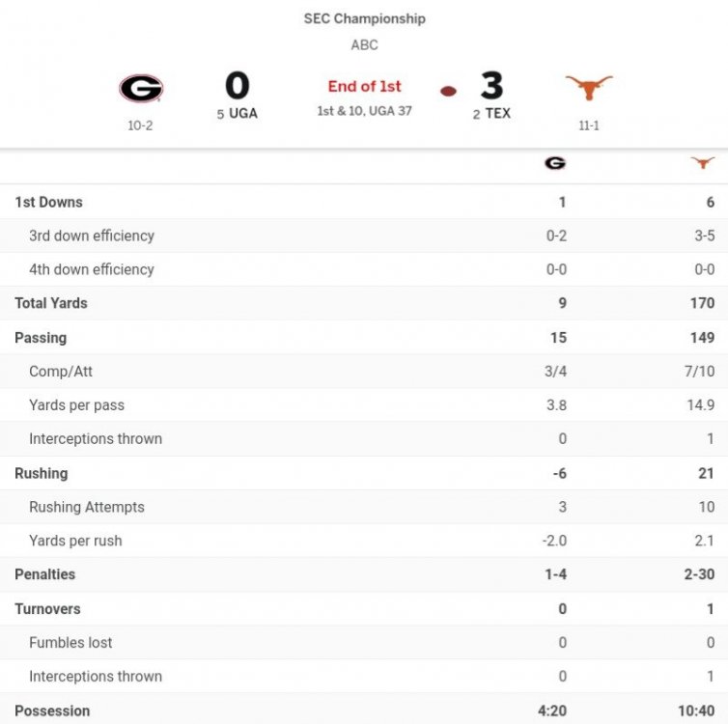This screenshot has height=724, width=728.
Task: Click the small Longhorns logo column header
Action: click(703, 163)
